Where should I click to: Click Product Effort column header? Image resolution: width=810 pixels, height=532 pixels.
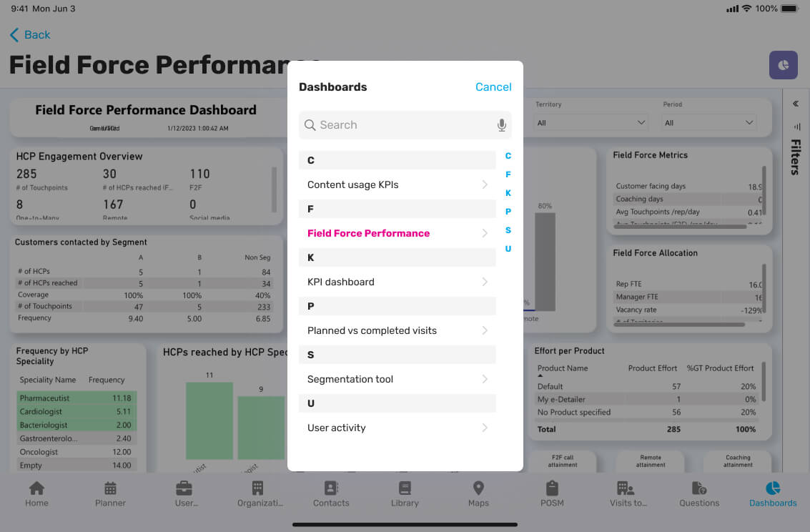[x=653, y=368]
